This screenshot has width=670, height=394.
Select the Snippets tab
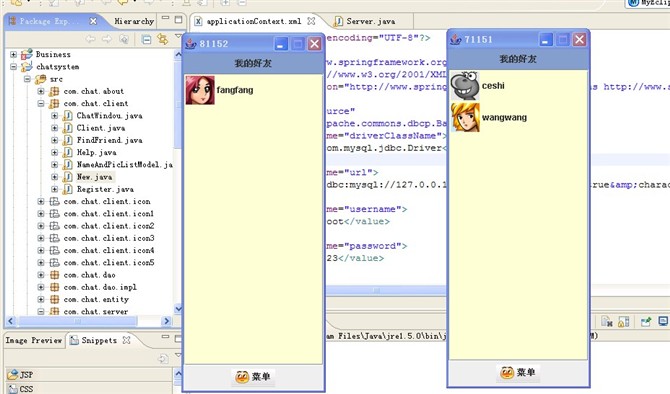99,340
